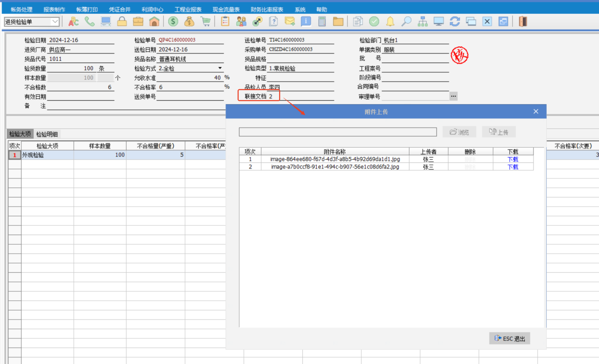Click the ESC 退出 button
The height and width of the screenshot is (364, 599).
[510, 339]
